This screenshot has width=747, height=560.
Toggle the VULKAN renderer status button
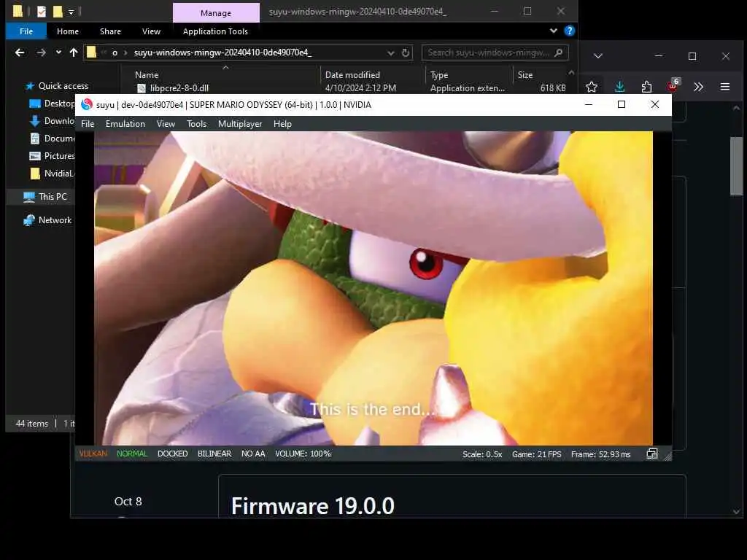pyautogui.click(x=93, y=454)
